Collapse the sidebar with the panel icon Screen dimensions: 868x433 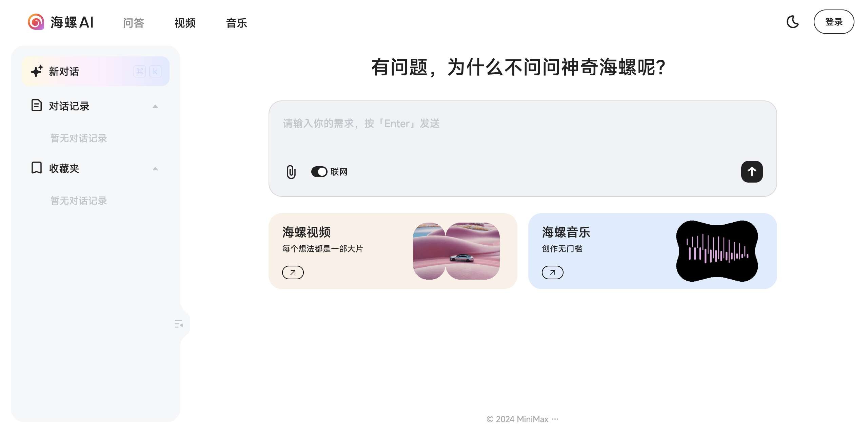click(x=179, y=324)
